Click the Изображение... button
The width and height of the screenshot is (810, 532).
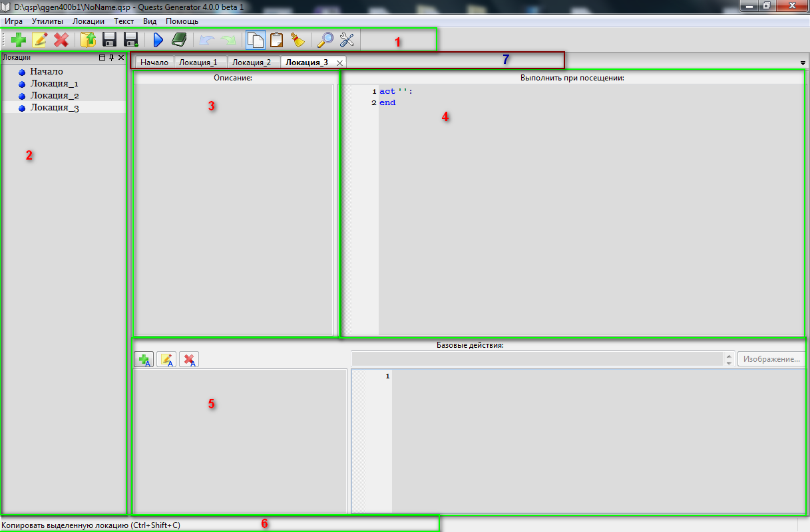771,359
